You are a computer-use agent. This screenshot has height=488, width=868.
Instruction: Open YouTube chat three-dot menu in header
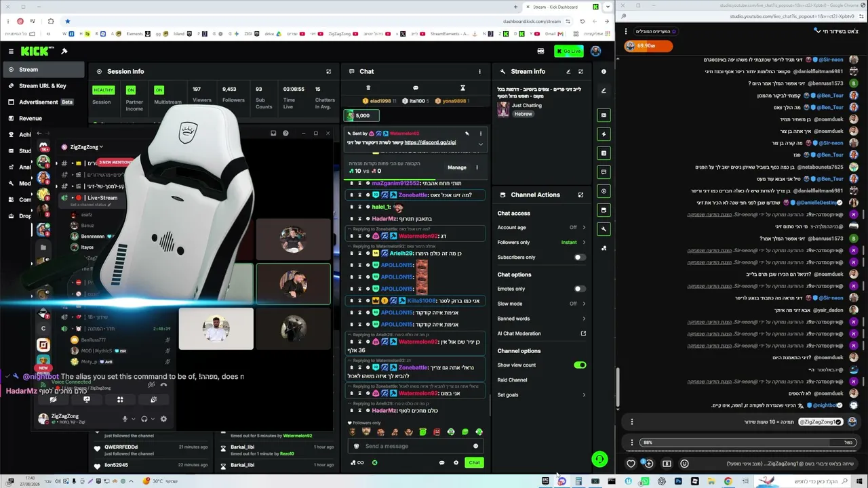tap(626, 31)
